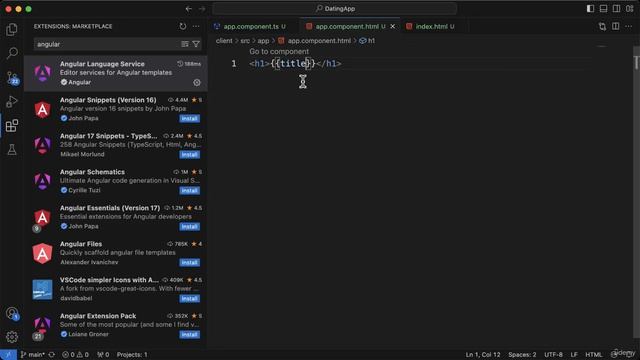
Task: Install VSCode simpler Icons extension
Action: coord(189,299)
